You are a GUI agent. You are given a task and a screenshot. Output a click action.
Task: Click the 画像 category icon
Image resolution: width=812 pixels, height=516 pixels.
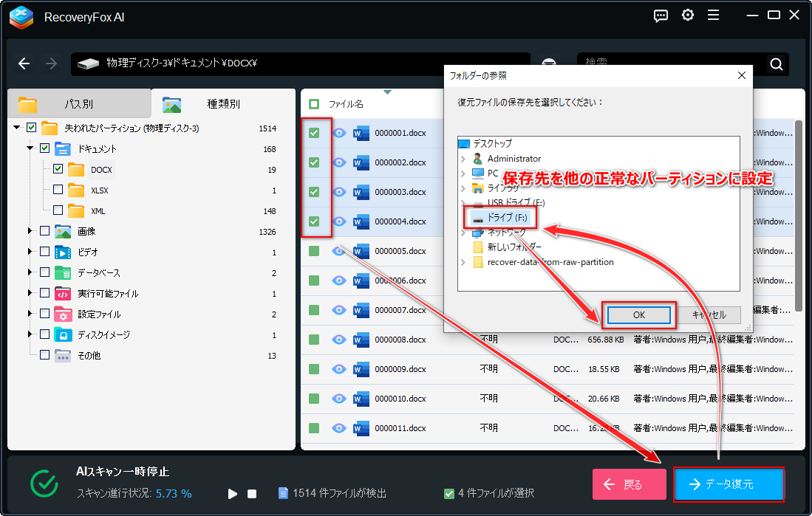click(63, 231)
